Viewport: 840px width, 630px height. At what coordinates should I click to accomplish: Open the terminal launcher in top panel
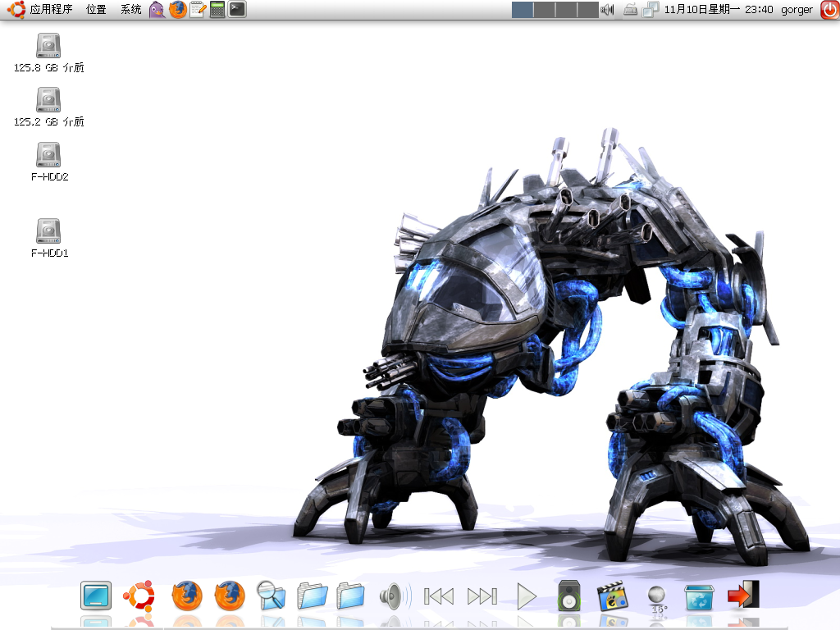click(x=237, y=10)
